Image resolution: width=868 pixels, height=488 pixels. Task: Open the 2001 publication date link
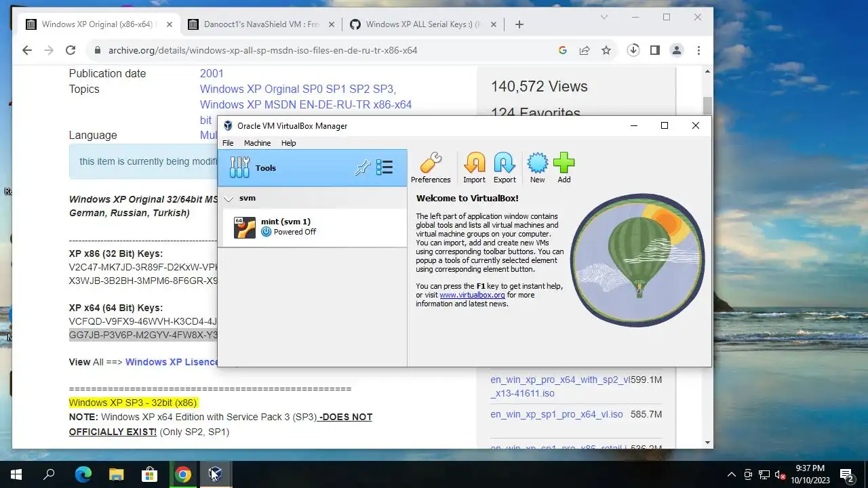point(212,73)
